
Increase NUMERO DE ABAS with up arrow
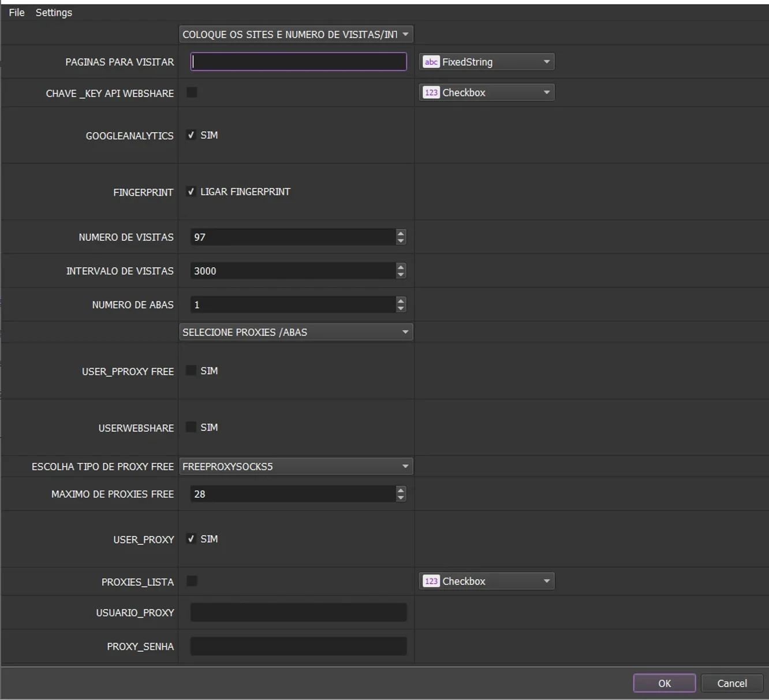[401, 301]
